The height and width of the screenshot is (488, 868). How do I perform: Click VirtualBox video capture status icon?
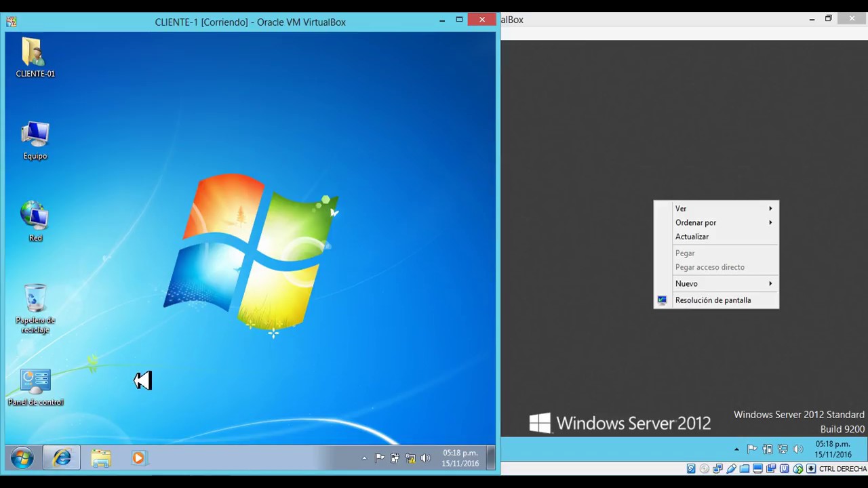[x=771, y=468]
